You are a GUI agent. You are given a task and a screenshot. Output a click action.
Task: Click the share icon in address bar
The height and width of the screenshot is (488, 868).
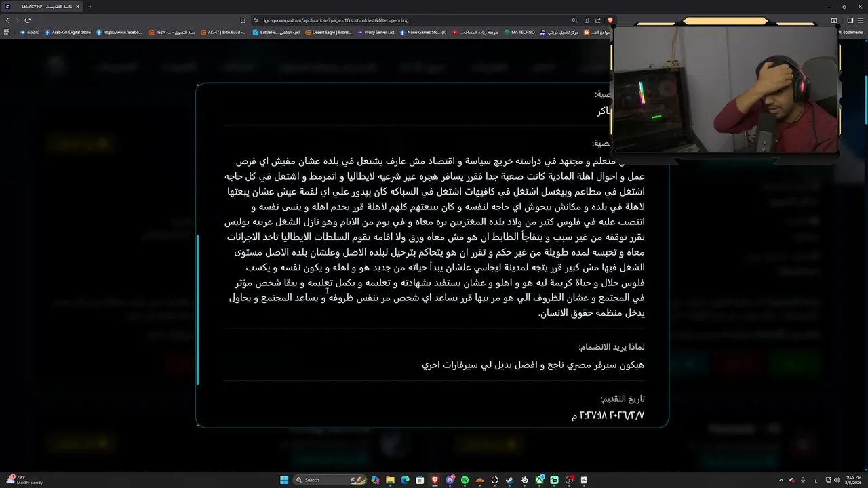click(597, 20)
